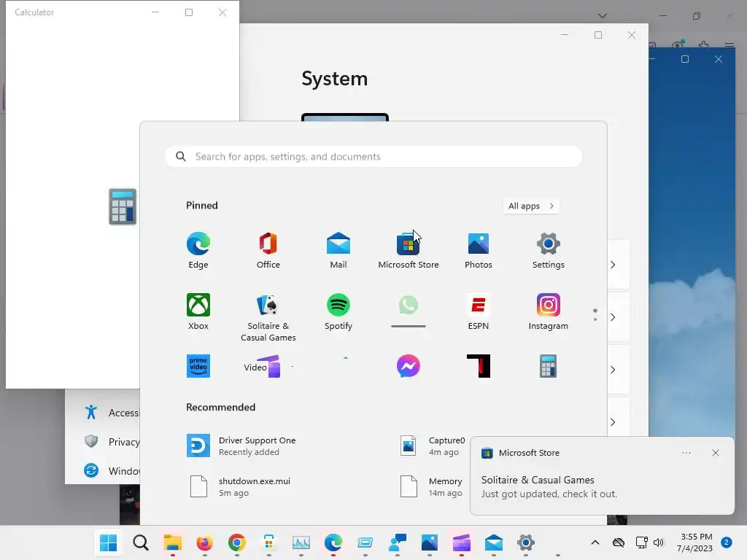
Task: Select Accessibility in Settings sidebar
Action: (111, 413)
